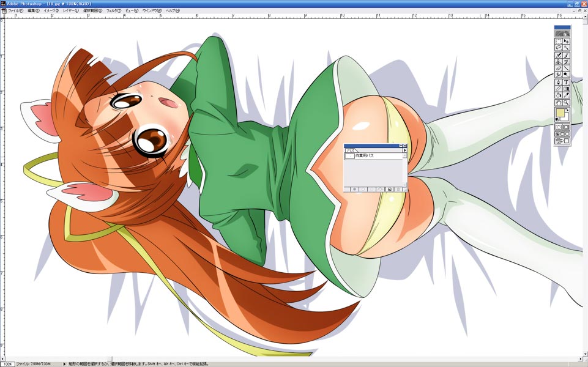The height and width of the screenshot is (367, 588).
Task: Select the Measure tool
Action: pyautogui.click(x=559, y=89)
